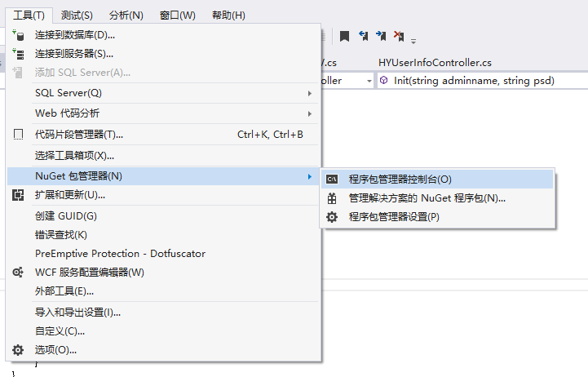This screenshot has width=588, height=377.
Task: Select 错误查找(K) menu item
Action: click(163, 235)
